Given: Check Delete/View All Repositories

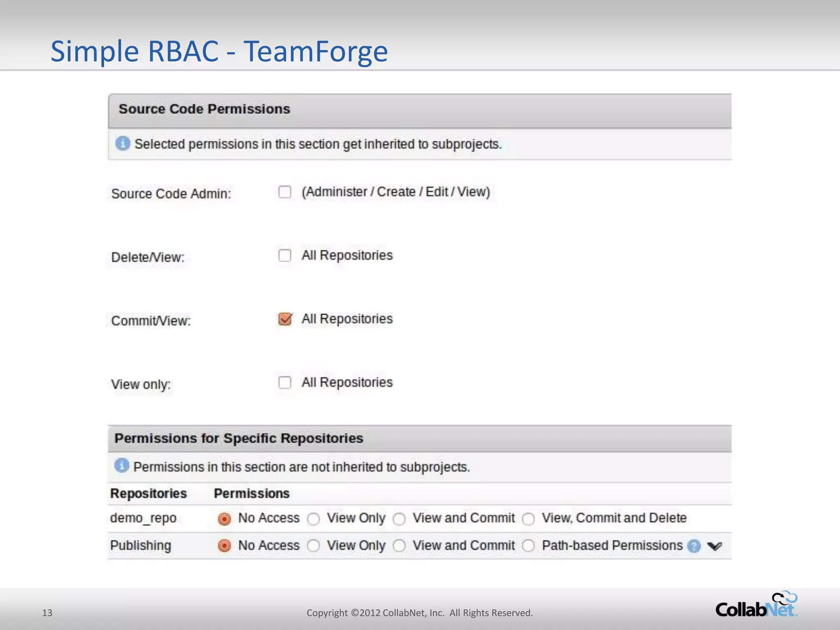Looking at the screenshot, I should pyautogui.click(x=285, y=256).
